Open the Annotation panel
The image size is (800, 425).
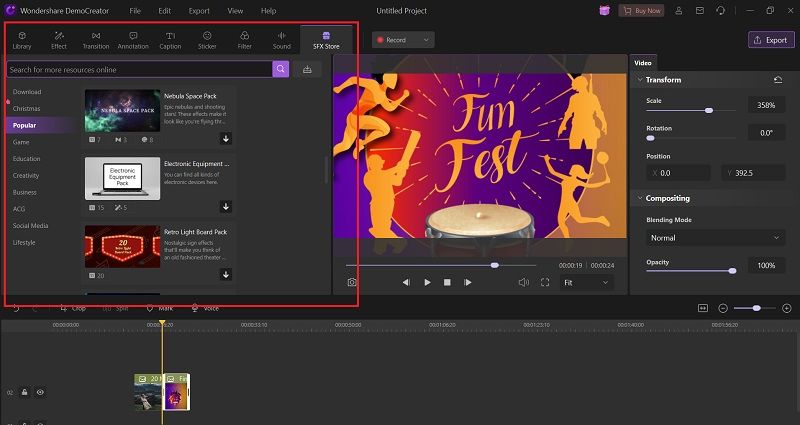[133, 40]
